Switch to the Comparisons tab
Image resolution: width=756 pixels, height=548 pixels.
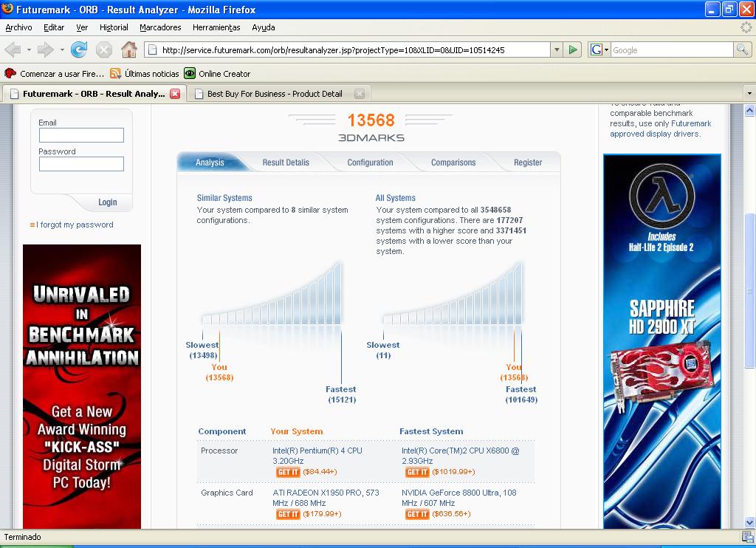453,162
